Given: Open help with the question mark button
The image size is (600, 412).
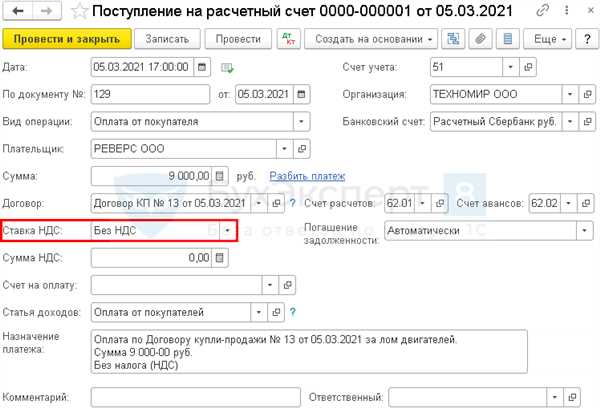Looking at the screenshot, I should (587, 39).
